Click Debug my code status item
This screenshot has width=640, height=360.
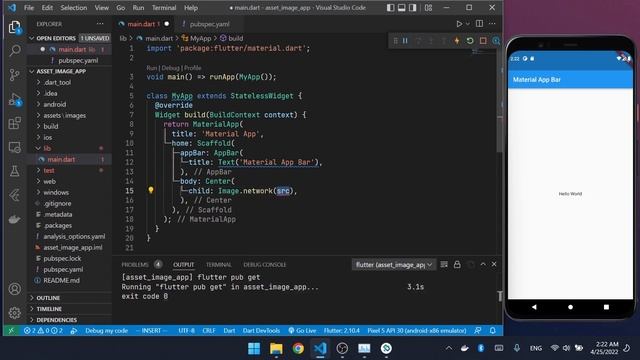(x=106, y=331)
